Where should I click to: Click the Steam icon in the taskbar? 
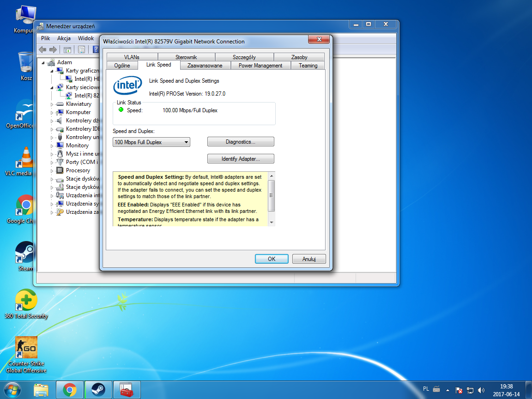coord(98,390)
